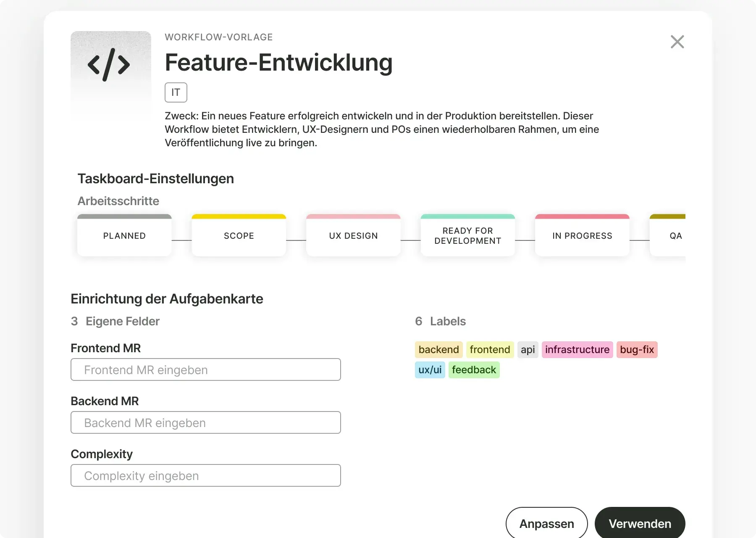Screen dimensions: 756x538
Task: Click the grey api label
Action: [x=528, y=350]
